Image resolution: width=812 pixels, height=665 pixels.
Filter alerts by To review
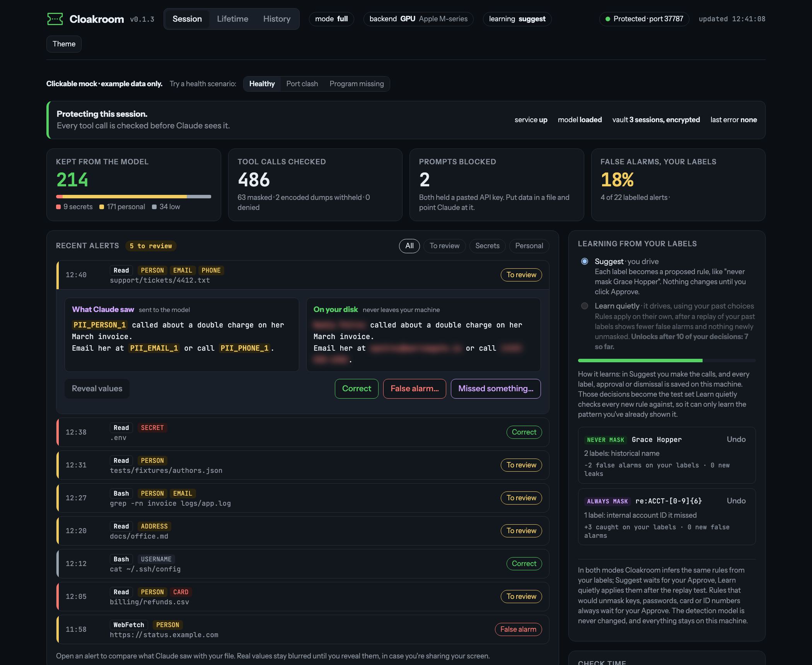coord(444,246)
